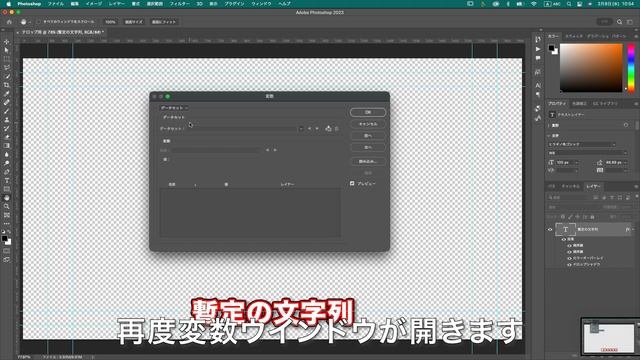640x360 pixels.
Task: Open the Character panel icon
Action: pyautogui.click(x=538, y=85)
